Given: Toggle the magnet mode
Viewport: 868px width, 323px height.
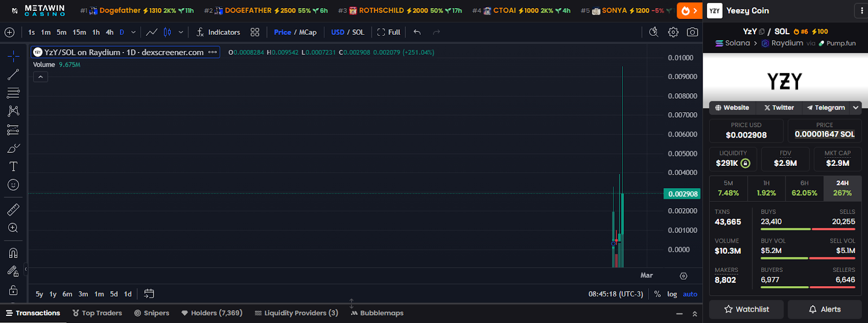Looking at the screenshot, I should click(14, 253).
